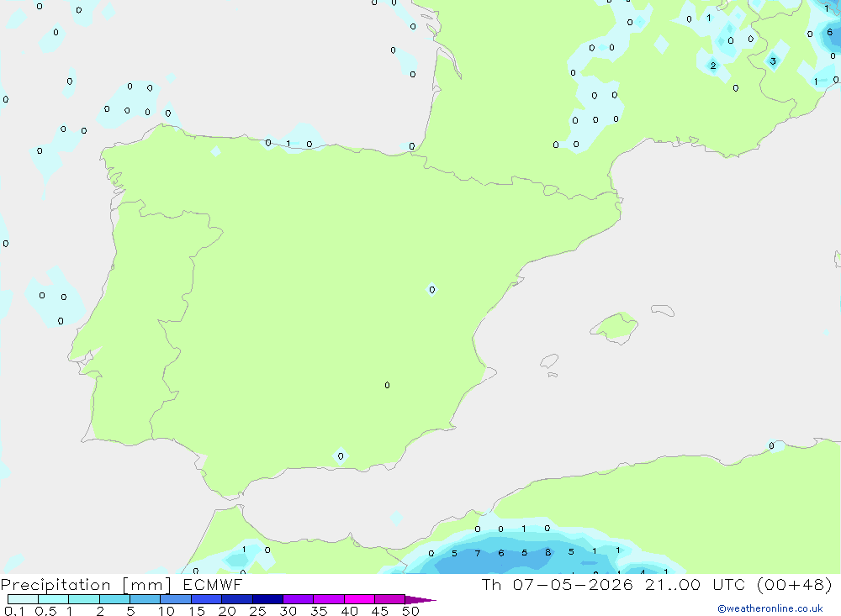Click the 1 mm value on northern coast
The width and height of the screenshot is (841, 616).
(288, 143)
